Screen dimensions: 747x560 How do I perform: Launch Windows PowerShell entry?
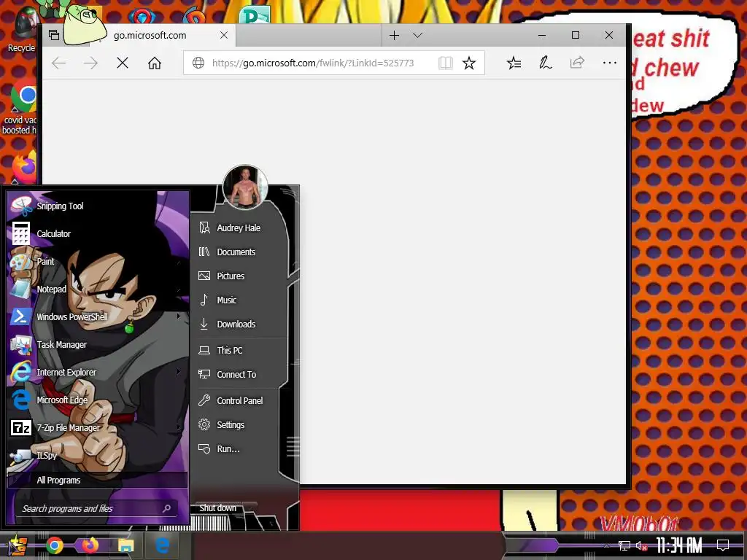[98, 316]
